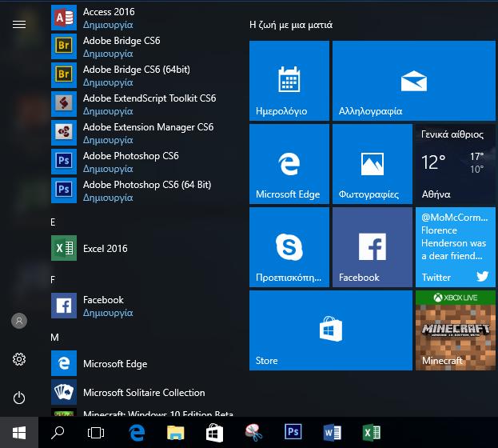The height and width of the screenshot is (448, 498).
Task: Open the user account icon
Action: (x=19, y=321)
